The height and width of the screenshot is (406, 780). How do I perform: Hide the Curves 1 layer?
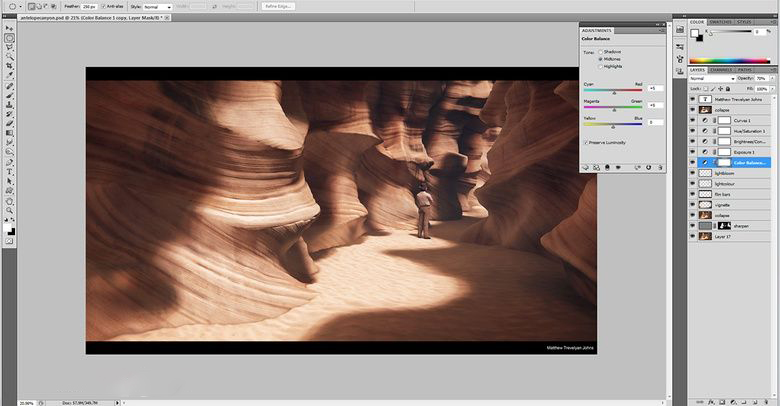(x=692, y=120)
